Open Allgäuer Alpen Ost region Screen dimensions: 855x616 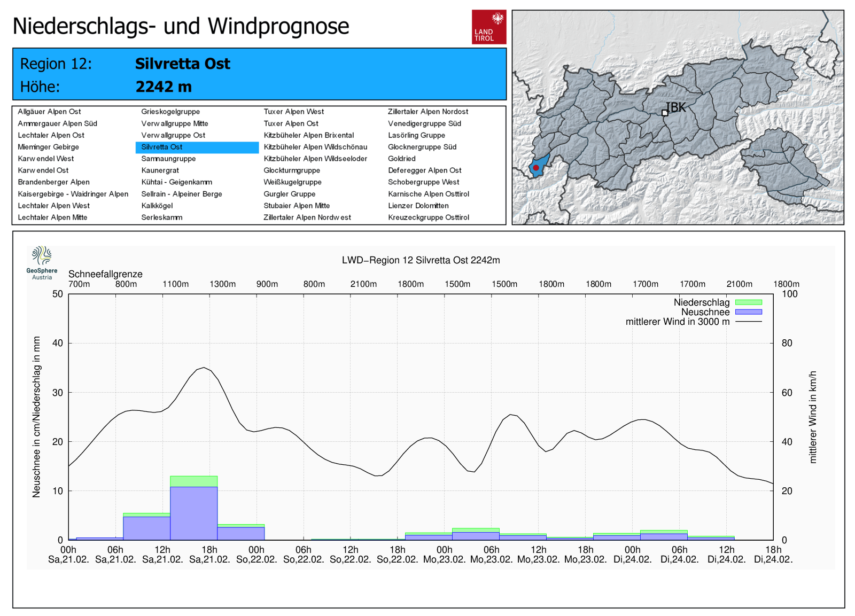(x=49, y=112)
